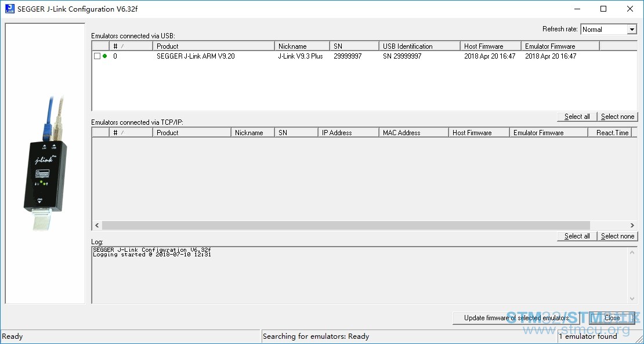Screen dimensions: 644x344
Task: Click the USB list SN column header
Action: tap(354, 46)
